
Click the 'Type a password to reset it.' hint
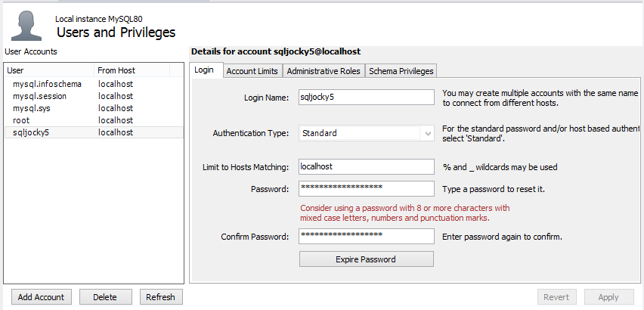[494, 189]
